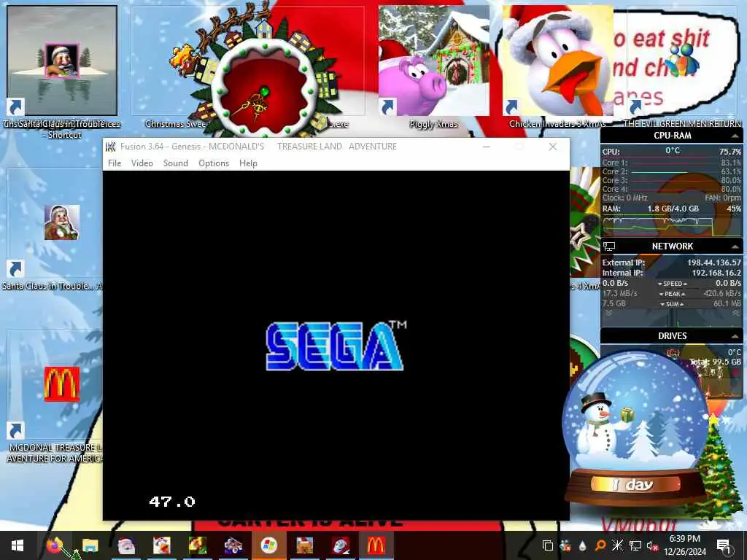The height and width of the screenshot is (560, 747).
Task: Switch to the Santa Claus taskbar app
Action: click(x=125, y=545)
